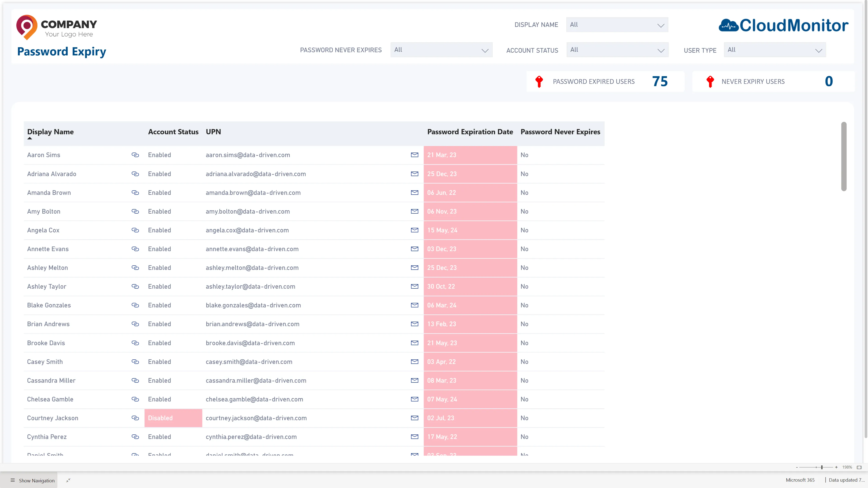Open the link icon for Ashley Melton
The height and width of the screenshot is (488, 868).
tap(135, 268)
